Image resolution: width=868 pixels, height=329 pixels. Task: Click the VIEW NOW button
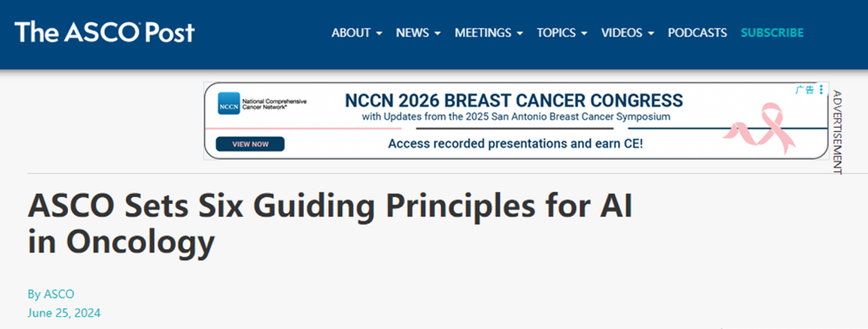(x=250, y=144)
